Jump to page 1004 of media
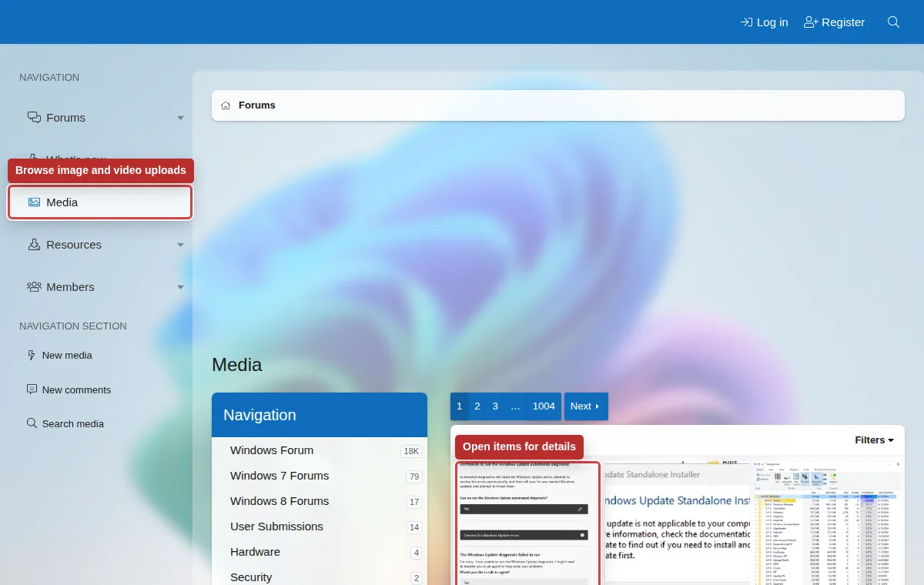 click(x=544, y=406)
